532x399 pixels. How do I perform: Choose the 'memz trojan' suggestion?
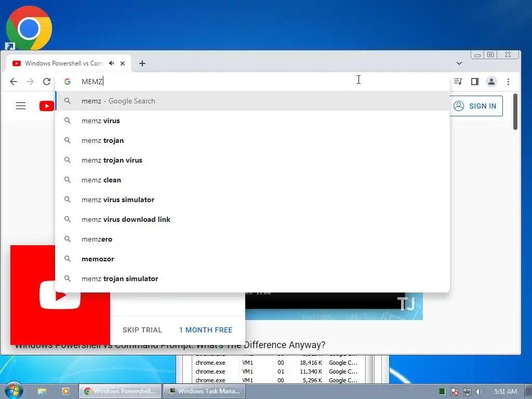[252, 140]
